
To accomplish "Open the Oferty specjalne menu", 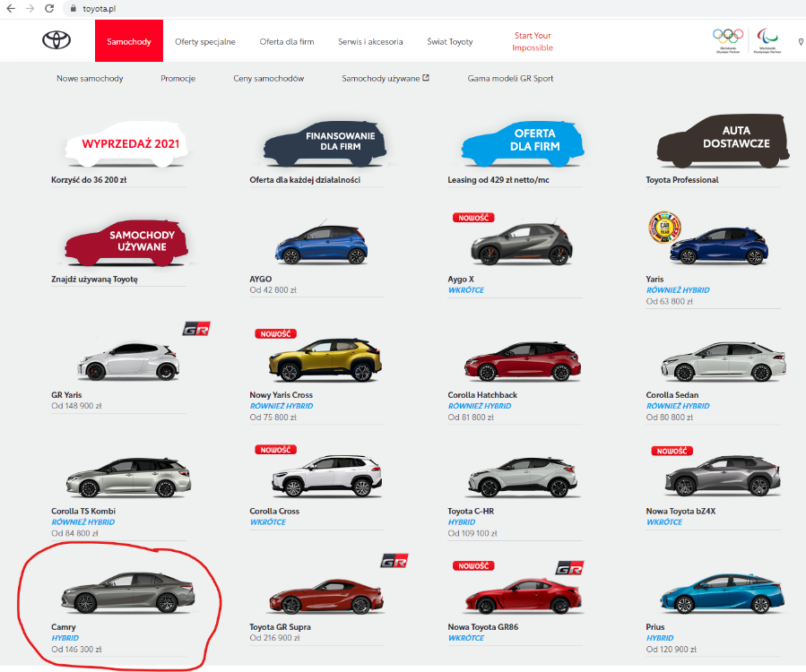I will [205, 41].
